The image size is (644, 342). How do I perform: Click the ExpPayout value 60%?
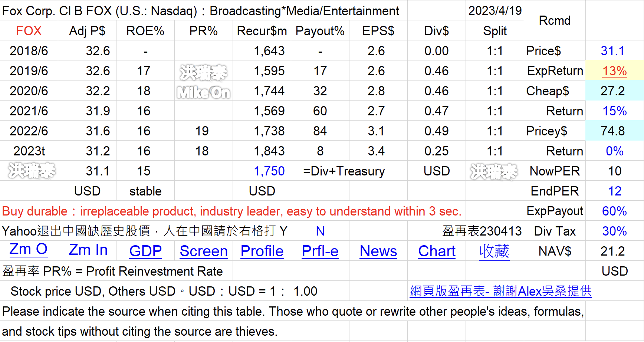pyautogui.click(x=614, y=211)
